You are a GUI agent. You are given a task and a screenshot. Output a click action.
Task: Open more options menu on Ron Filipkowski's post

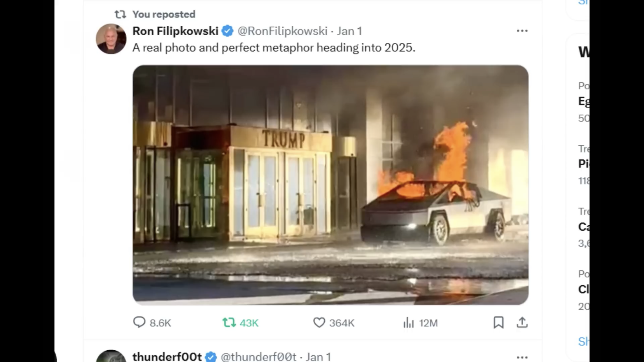pyautogui.click(x=522, y=31)
